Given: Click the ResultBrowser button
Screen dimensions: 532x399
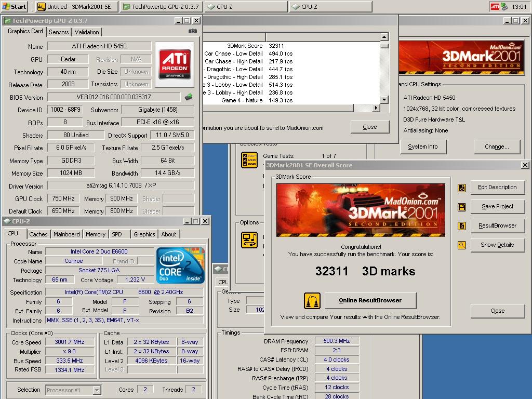Looking at the screenshot, I should (x=497, y=225).
